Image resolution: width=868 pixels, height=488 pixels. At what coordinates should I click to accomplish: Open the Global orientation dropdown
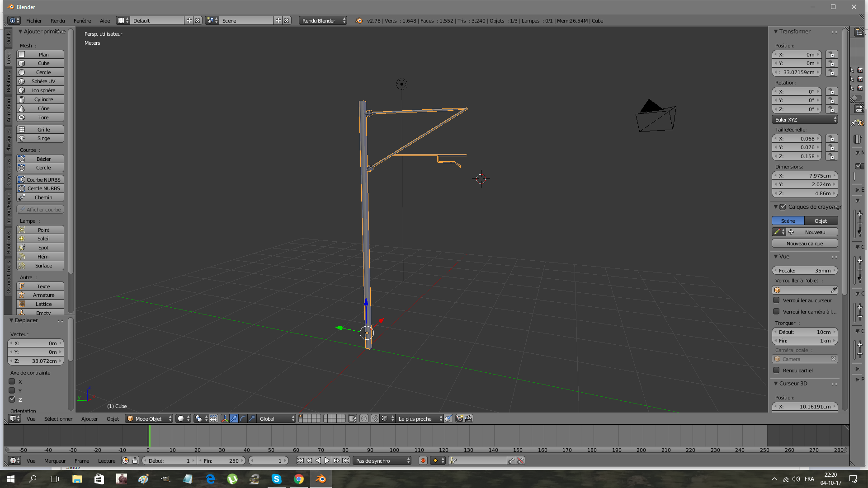coord(277,418)
